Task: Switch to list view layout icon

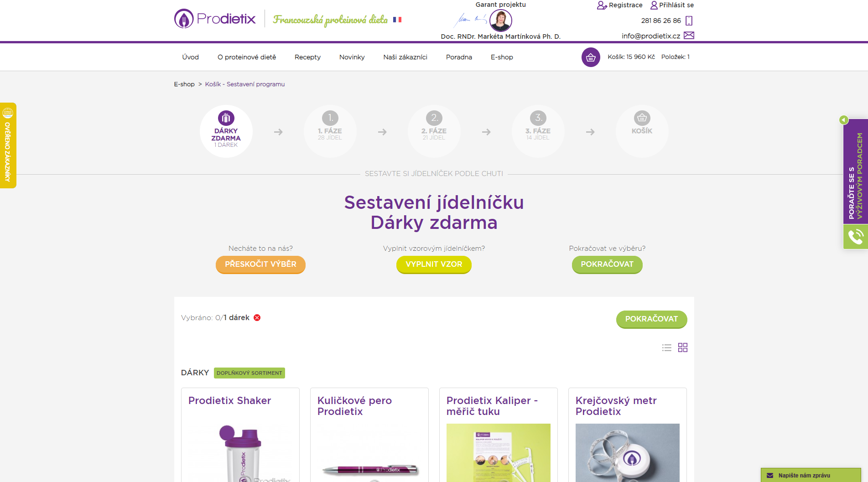Action: pos(667,347)
